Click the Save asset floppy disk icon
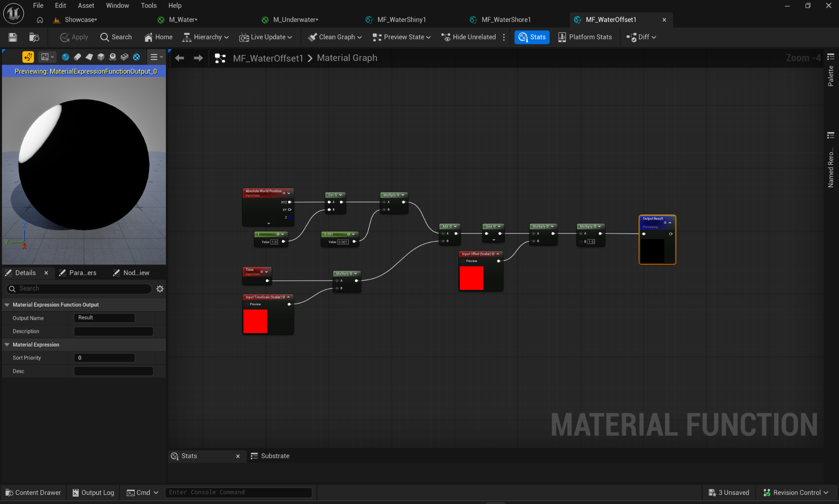Image resolution: width=839 pixels, height=504 pixels. click(13, 37)
